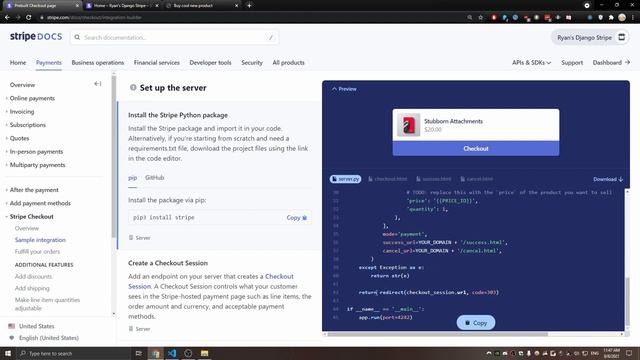Image resolution: width=640 pixels, height=360 pixels.
Task: Click the browser back arrow
Action: [7, 17]
